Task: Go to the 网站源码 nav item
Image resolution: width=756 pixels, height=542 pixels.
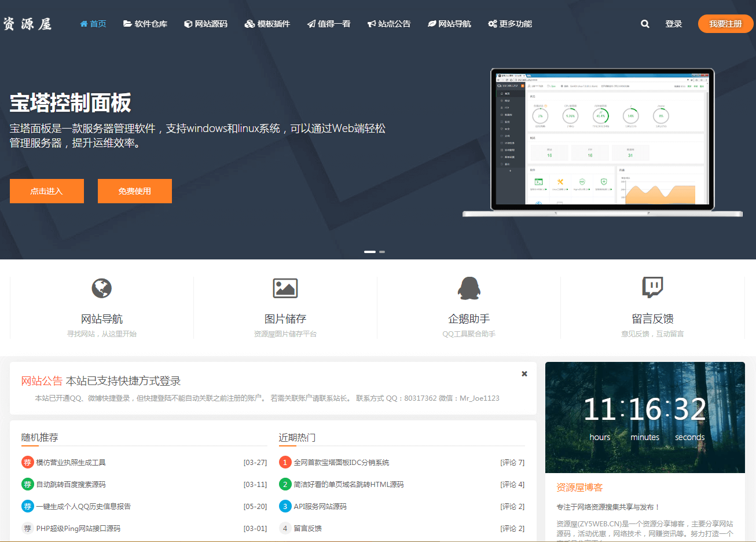Action: click(x=205, y=24)
